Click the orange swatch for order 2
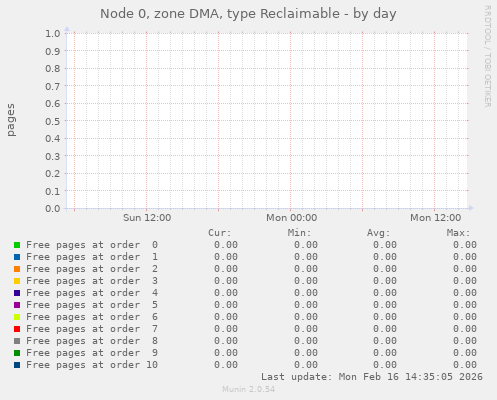 pos(17,269)
